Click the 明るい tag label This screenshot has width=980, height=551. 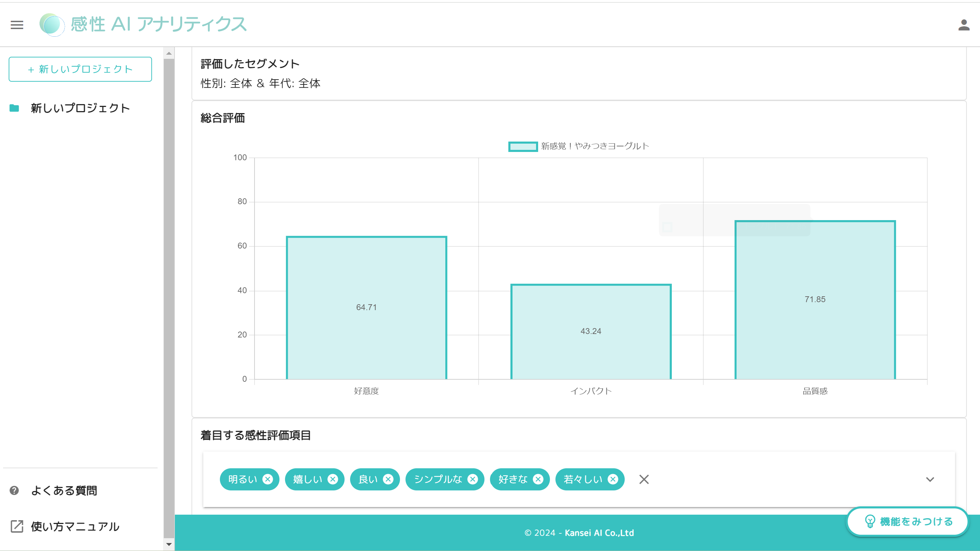coord(243,479)
